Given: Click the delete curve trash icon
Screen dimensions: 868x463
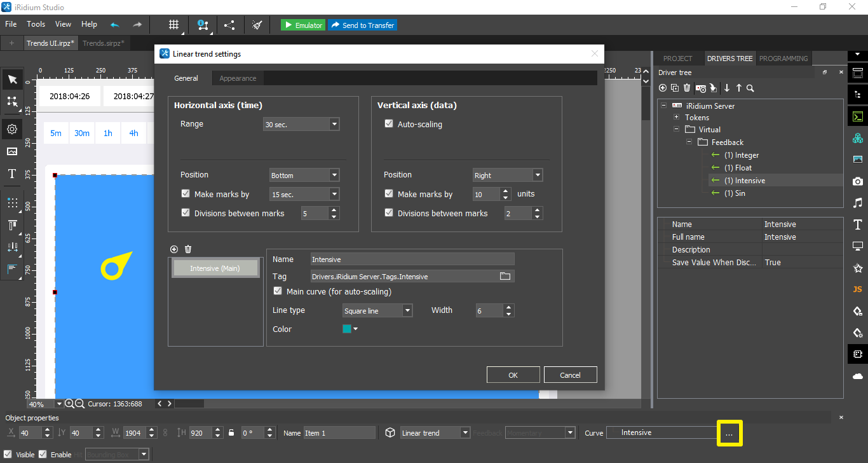Looking at the screenshot, I should (188, 249).
